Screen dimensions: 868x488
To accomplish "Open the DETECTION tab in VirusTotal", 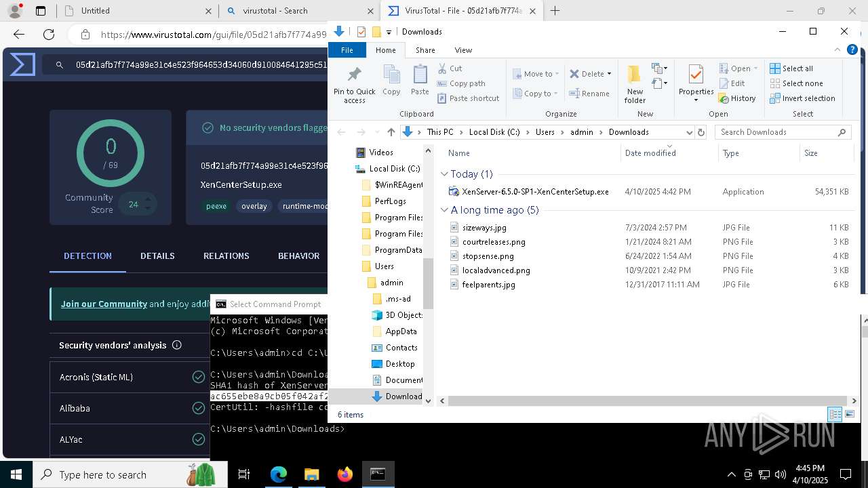I will coord(87,256).
